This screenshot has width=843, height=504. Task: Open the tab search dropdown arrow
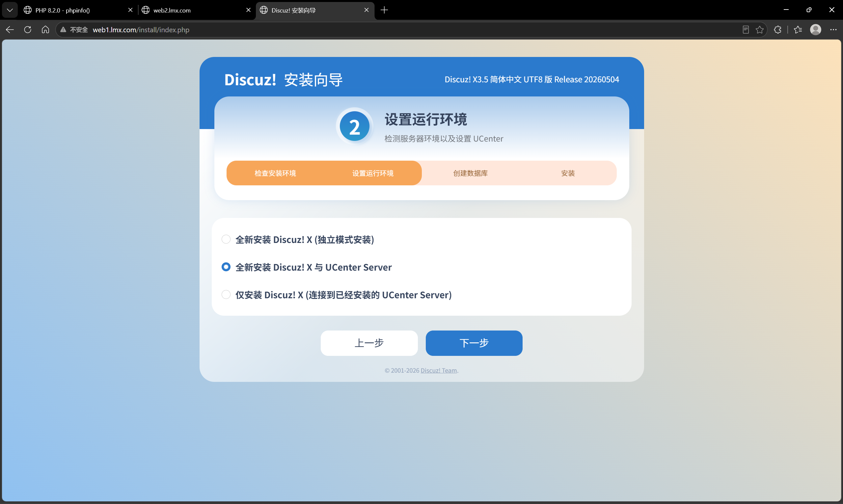(x=10, y=10)
